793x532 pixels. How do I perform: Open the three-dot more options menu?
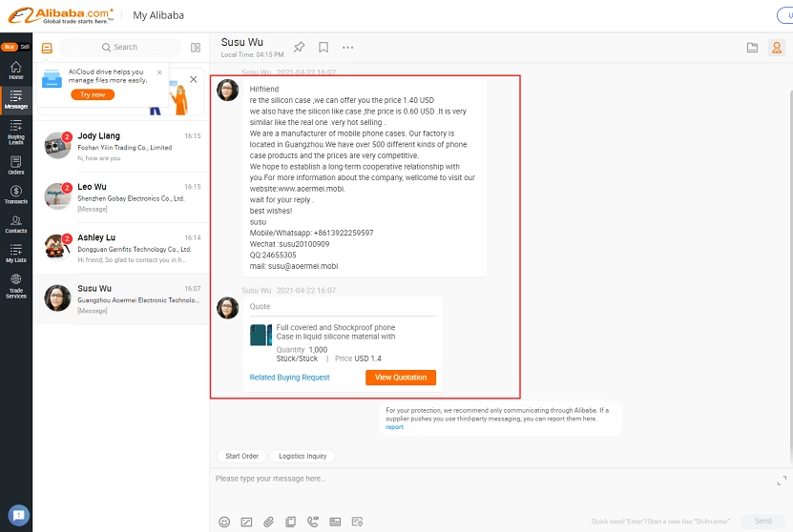coord(347,47)
